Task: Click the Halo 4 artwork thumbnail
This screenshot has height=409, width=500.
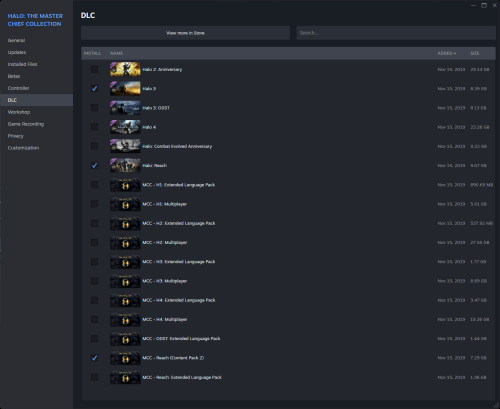Action: [125, 127]
